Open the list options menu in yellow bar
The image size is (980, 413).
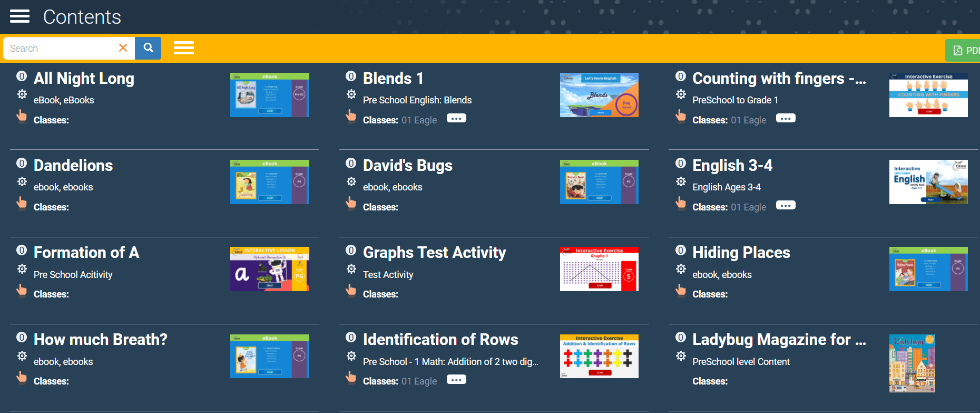click(184, 48)
